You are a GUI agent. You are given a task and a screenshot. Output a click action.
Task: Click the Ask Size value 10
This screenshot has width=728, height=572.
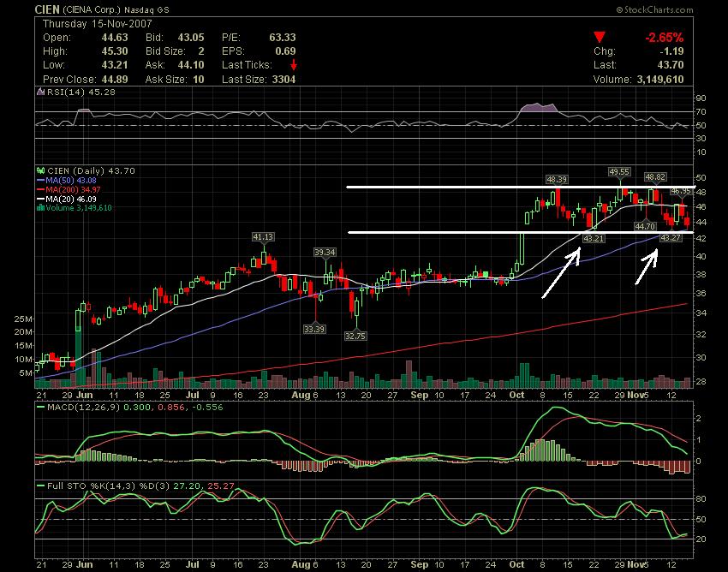click(198, 79)
